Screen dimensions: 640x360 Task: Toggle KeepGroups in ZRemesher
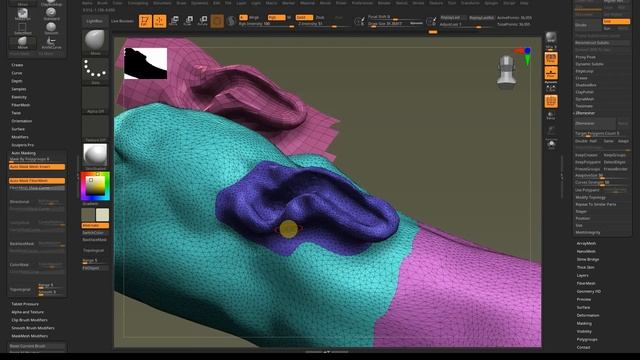click(x=615, y=155)
